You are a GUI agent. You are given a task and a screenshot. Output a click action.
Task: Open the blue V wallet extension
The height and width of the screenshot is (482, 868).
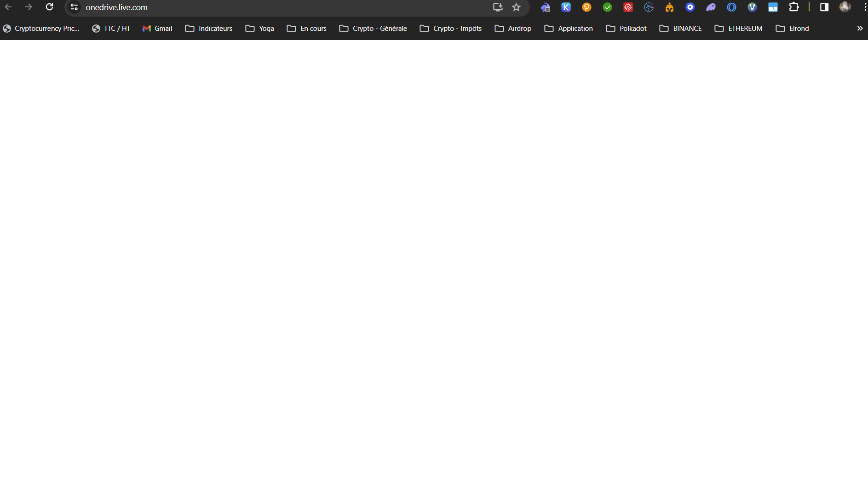pos(752,7)
